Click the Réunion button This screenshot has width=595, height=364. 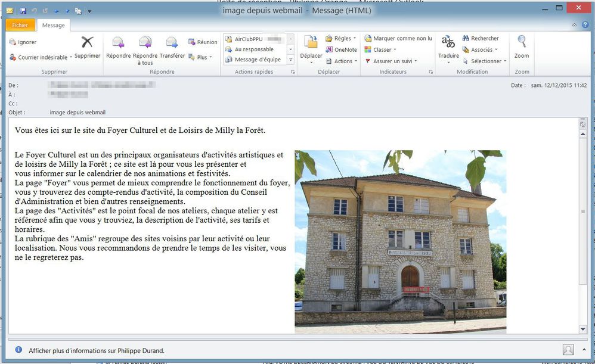click(203, 42)
